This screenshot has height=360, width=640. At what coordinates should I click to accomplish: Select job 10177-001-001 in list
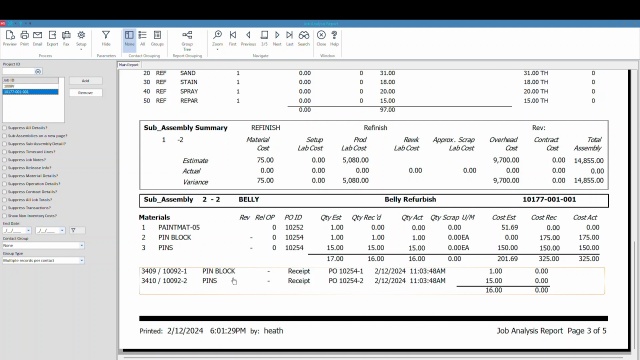(x=31, y=92)
